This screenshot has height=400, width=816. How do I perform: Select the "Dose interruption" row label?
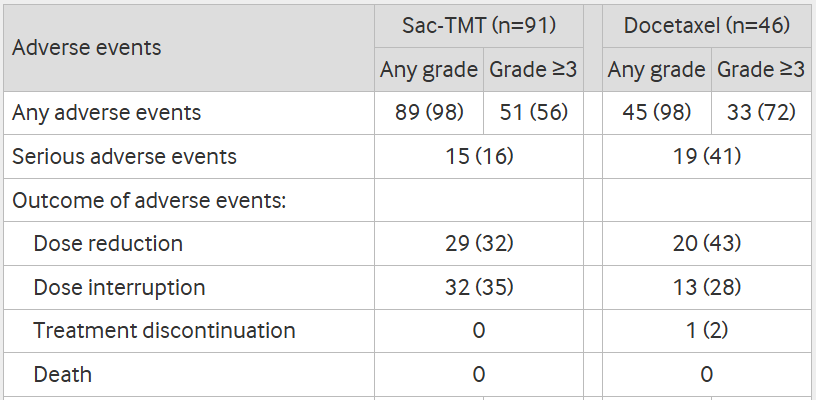[x=119, y=287]
